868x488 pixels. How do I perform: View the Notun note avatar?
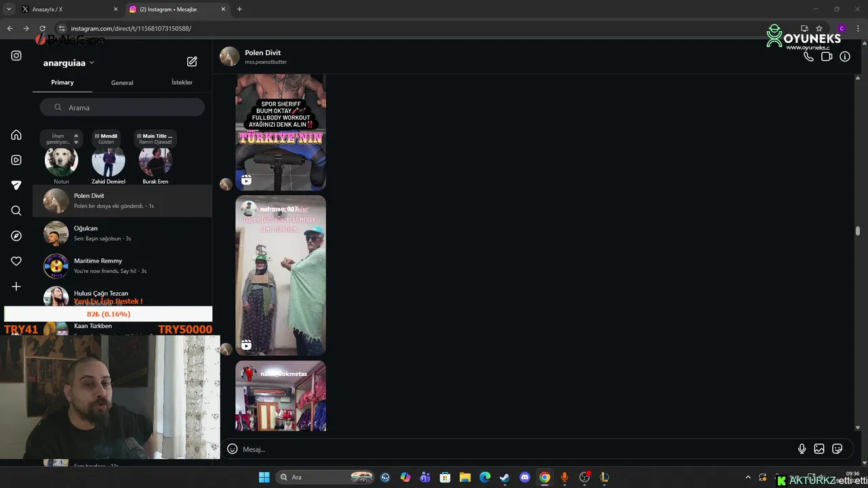pyautogui.click(x=61, y=162)
